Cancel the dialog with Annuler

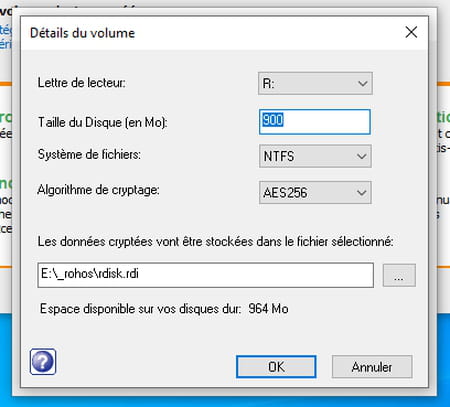pos(372,367)
